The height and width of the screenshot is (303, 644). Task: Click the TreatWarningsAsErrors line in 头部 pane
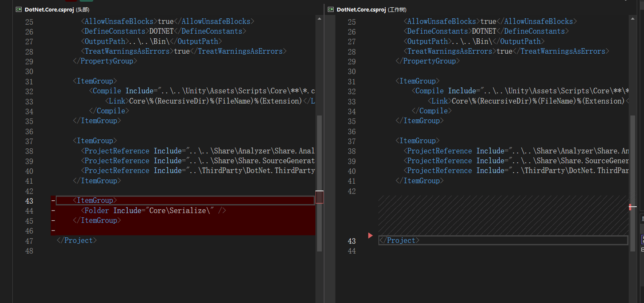coord(184,51)
